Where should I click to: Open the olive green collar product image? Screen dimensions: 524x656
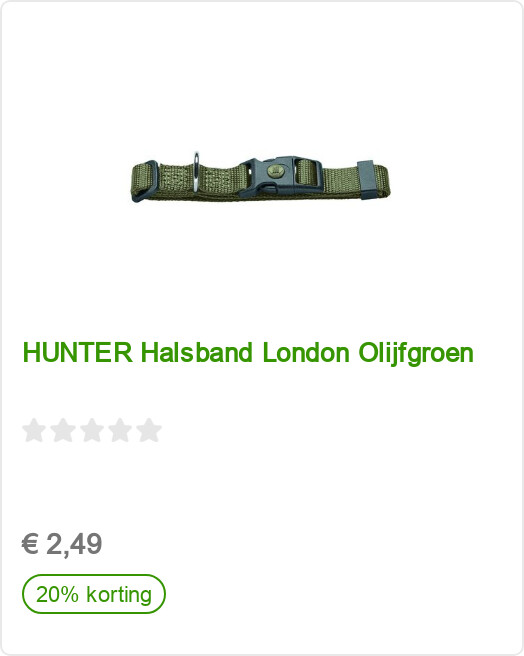pos(260,178)
